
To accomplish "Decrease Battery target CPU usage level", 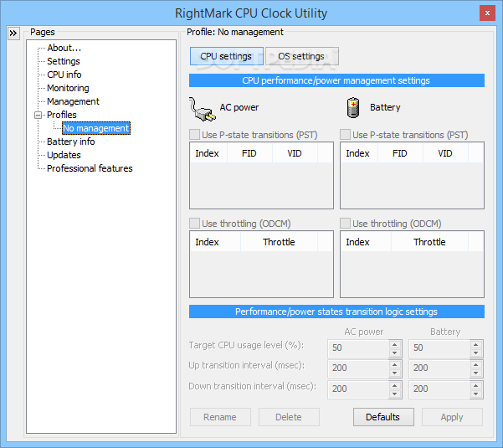I will click(476, 353).
